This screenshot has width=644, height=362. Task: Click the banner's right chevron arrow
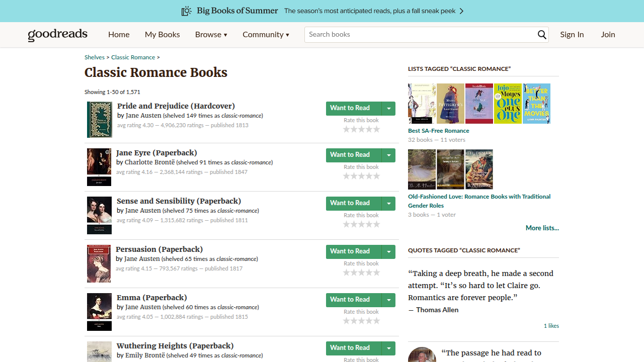pos(461,11)
